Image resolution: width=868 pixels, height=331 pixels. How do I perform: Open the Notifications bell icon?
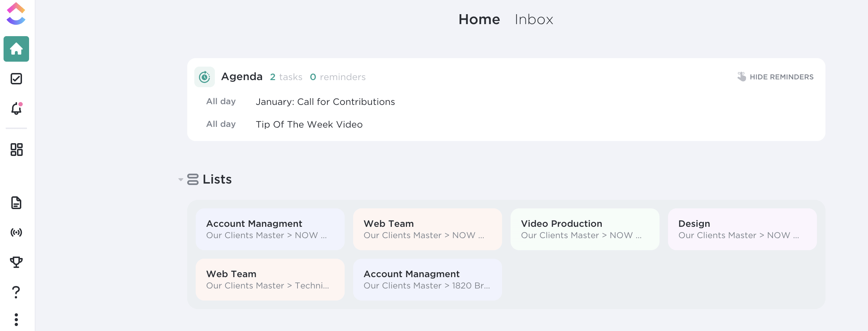point(16,108)
